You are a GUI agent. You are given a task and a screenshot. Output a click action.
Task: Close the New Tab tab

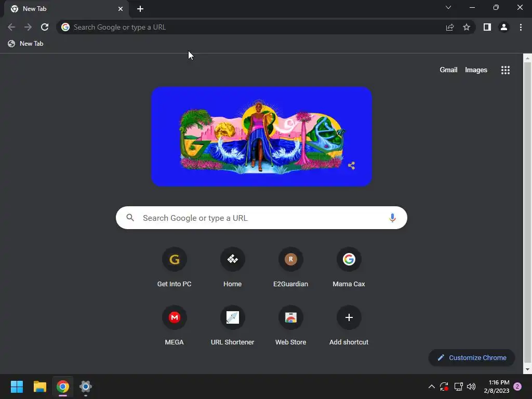click(x=121, y=9)
